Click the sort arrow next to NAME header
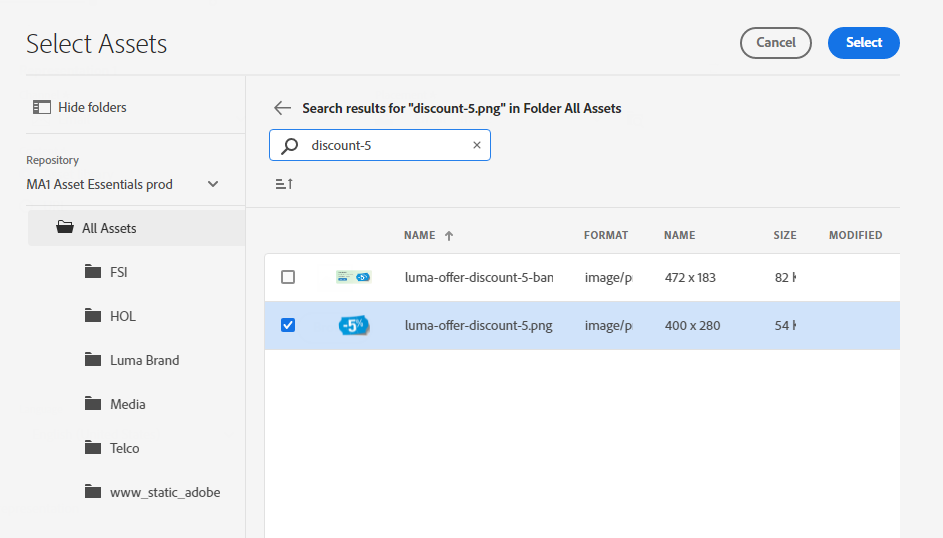This screenshot has height=538, width=943. 449,236
